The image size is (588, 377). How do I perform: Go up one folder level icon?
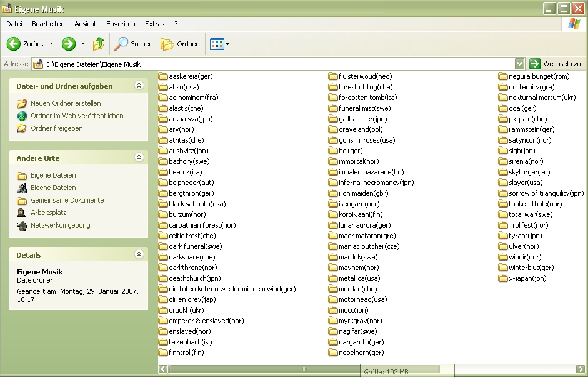(x=99, y=44)
